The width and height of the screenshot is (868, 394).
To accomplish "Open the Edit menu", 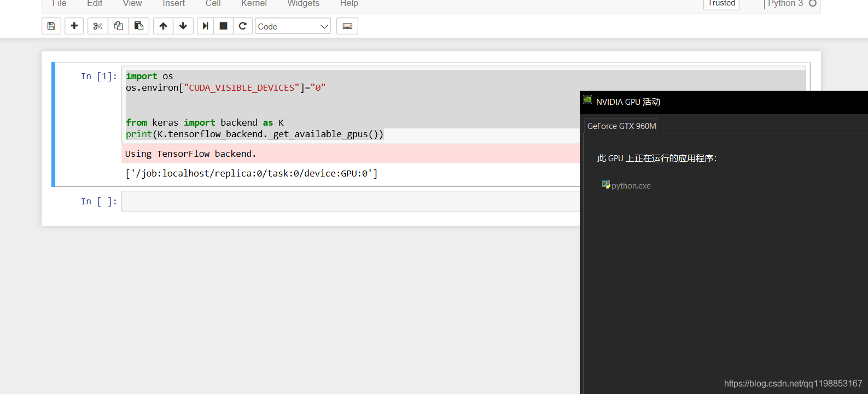I will pos(95,4).
